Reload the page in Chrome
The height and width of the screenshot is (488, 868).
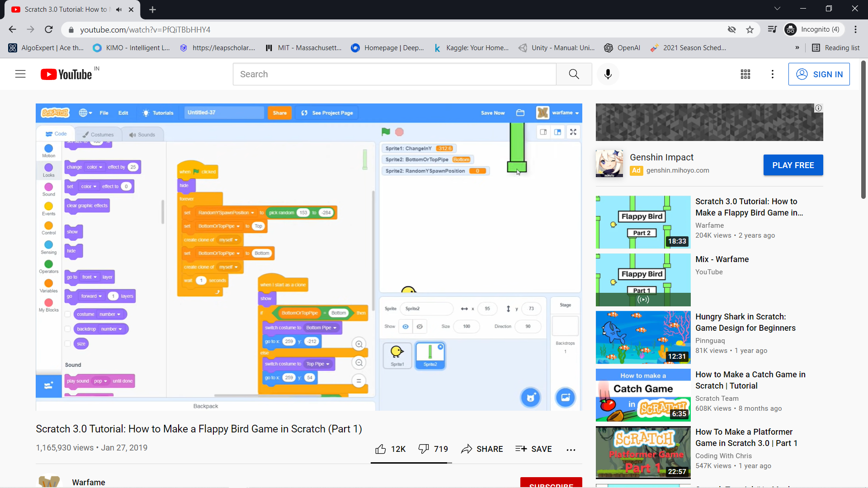[x=49, y=30]
